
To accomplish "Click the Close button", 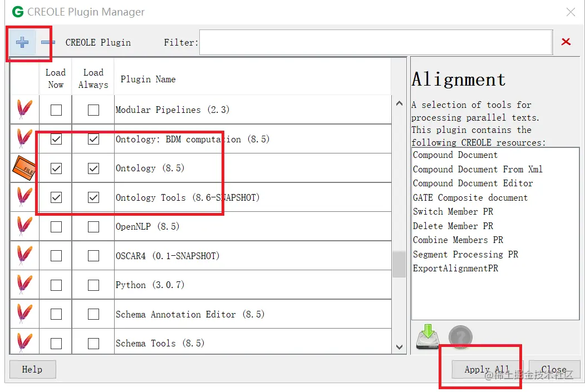I will (x=554, y=369).
